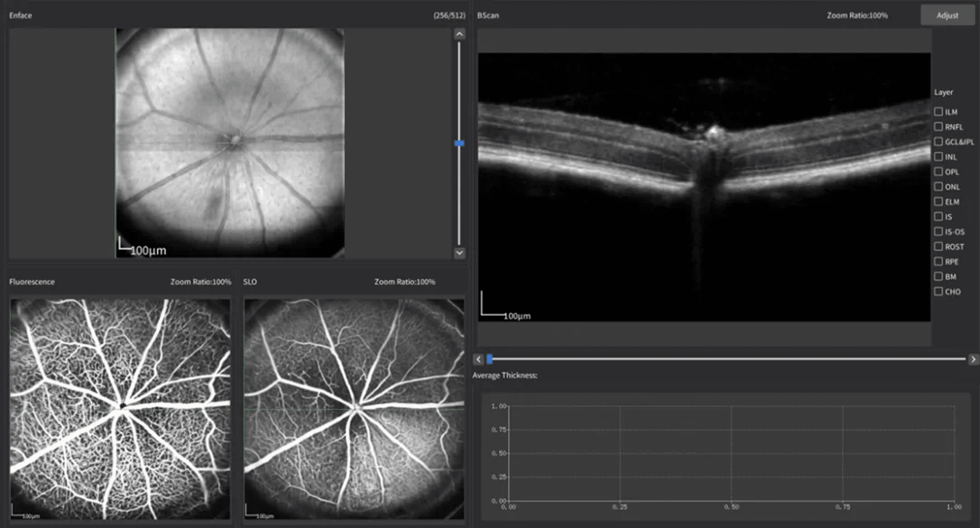The width and height of the screenshot is (980, 528).
Task: Click the Average Thickness label
Action: [x=505, y=375]
